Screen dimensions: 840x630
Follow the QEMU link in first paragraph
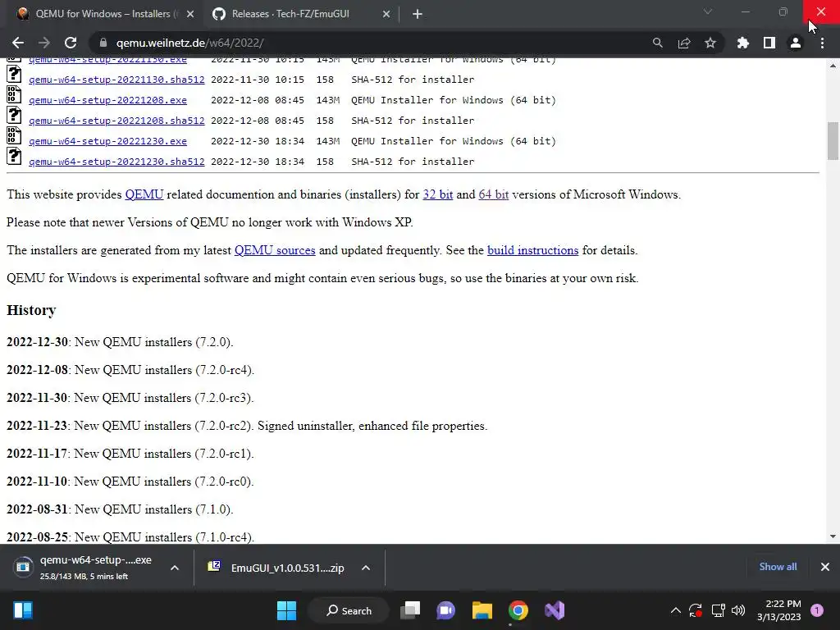144,194
